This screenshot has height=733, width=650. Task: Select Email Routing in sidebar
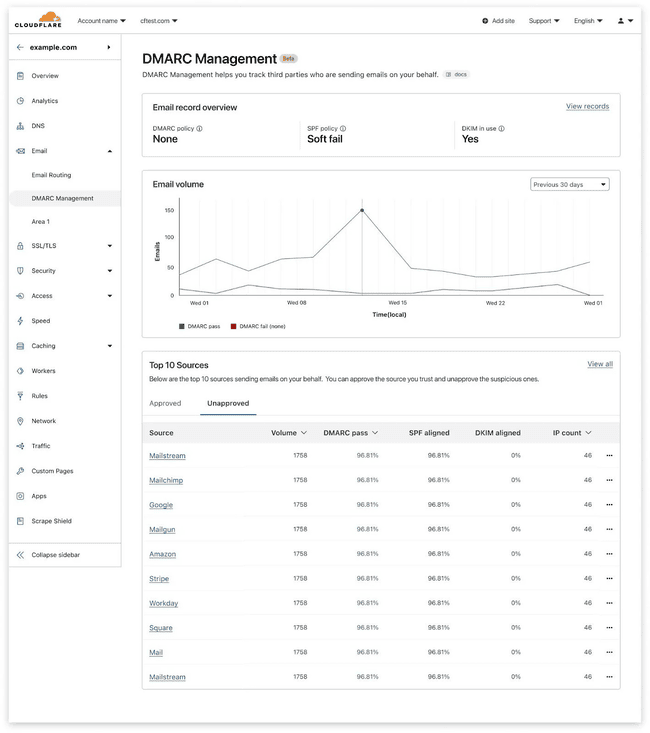[x=51, y=175]
